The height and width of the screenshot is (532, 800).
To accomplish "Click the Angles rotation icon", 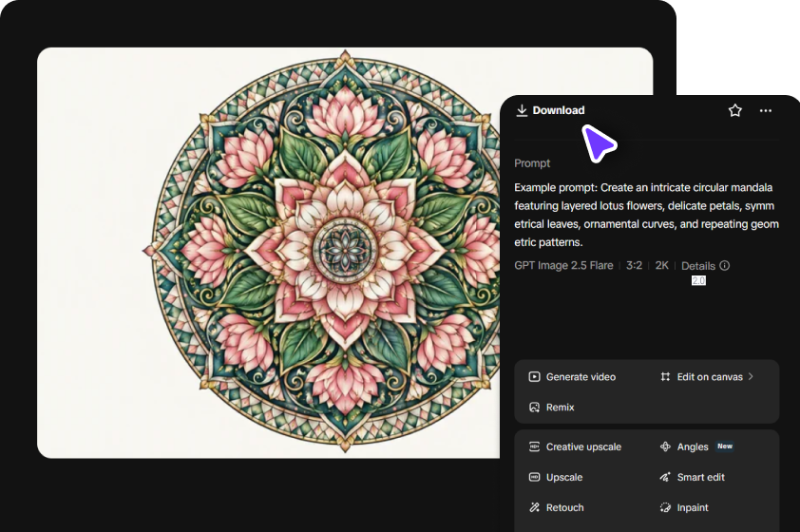I will 665,446.
